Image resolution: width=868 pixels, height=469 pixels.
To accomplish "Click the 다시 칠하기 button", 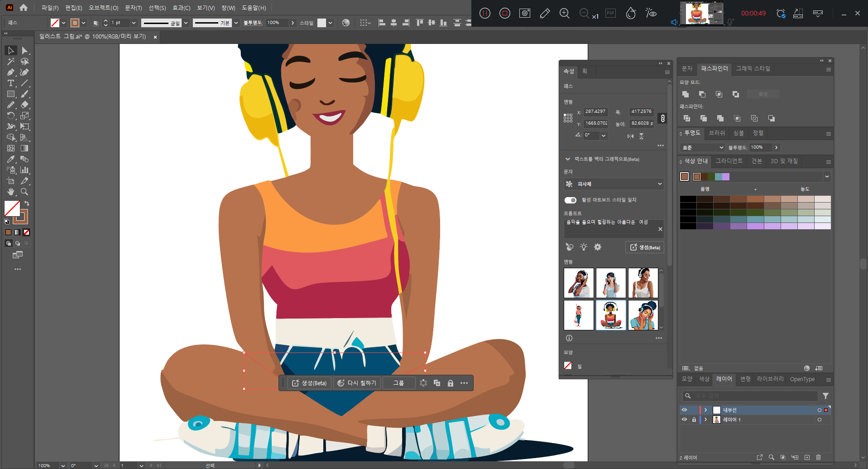I will pyautogui.click(x=357, y=383).
